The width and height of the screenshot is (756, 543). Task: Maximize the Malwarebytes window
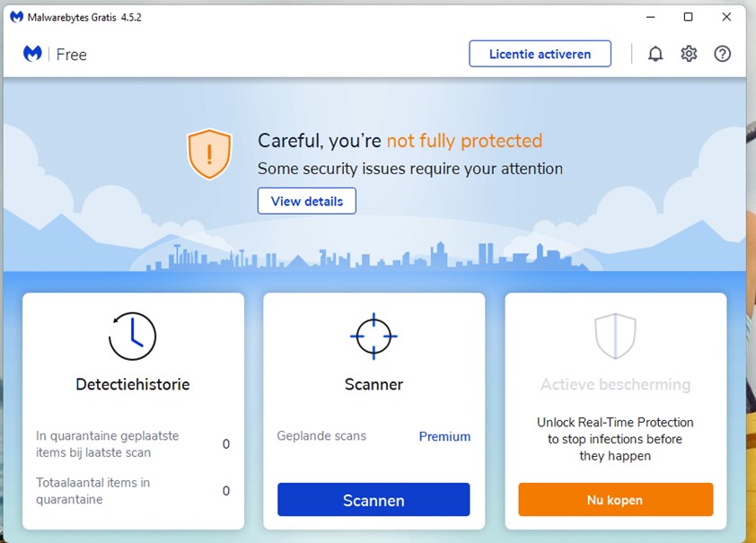point(688,17)
